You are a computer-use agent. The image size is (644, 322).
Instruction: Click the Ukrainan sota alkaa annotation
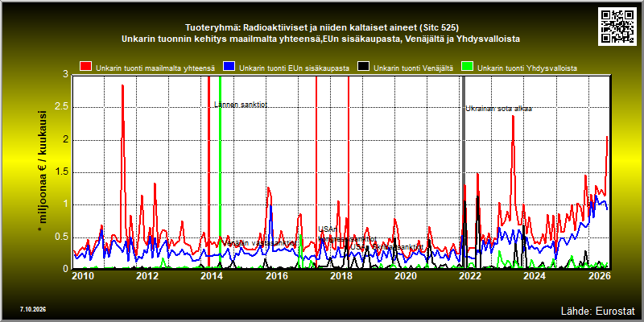point(498,109)
